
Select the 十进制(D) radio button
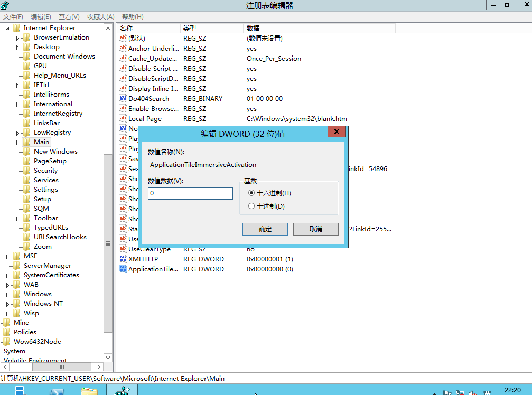coord(251,205)
